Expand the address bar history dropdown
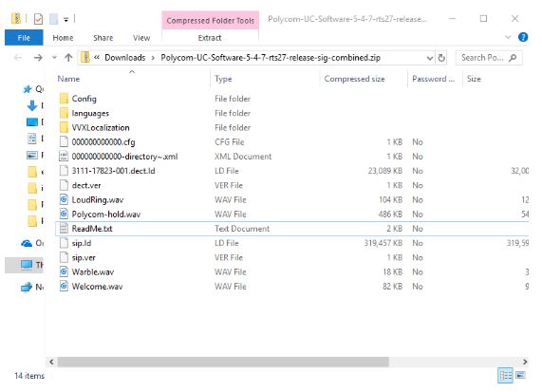The image size is (542, 392). tap(430, 58)
